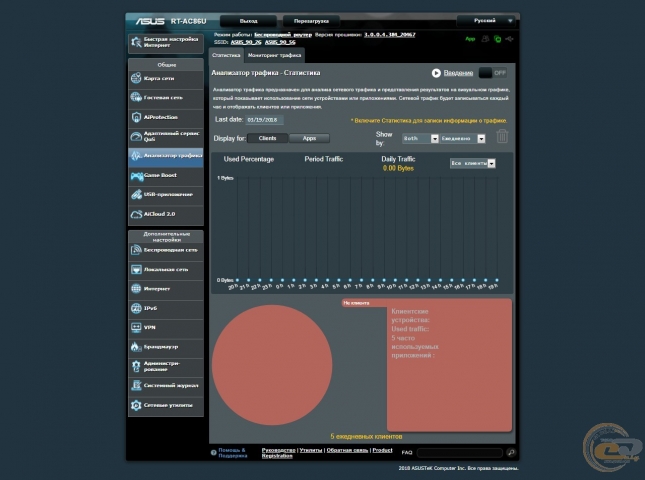This screenshot has height=480, width=645.
Task: Click the Used Percentage heading
Action: coord(248,159)
